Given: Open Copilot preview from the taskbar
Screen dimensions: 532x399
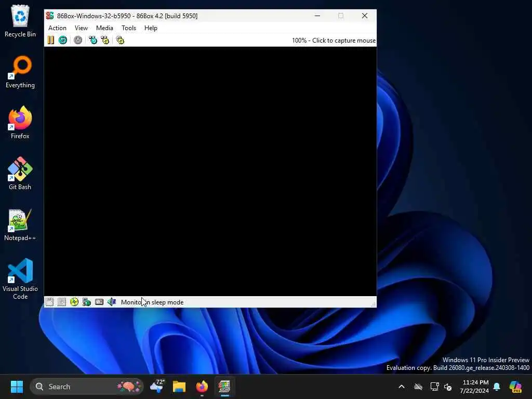Looking at the screenshot, I should (x=515, y=387).
